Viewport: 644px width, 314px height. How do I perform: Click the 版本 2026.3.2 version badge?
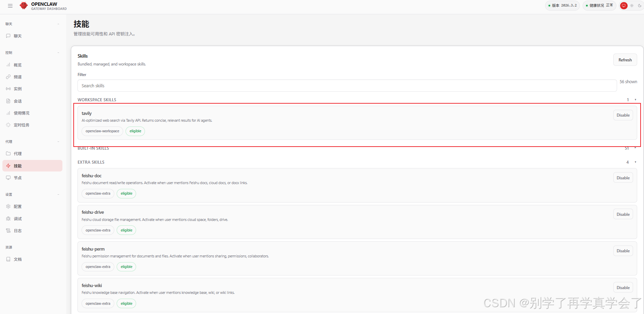(x=562, y=5)
